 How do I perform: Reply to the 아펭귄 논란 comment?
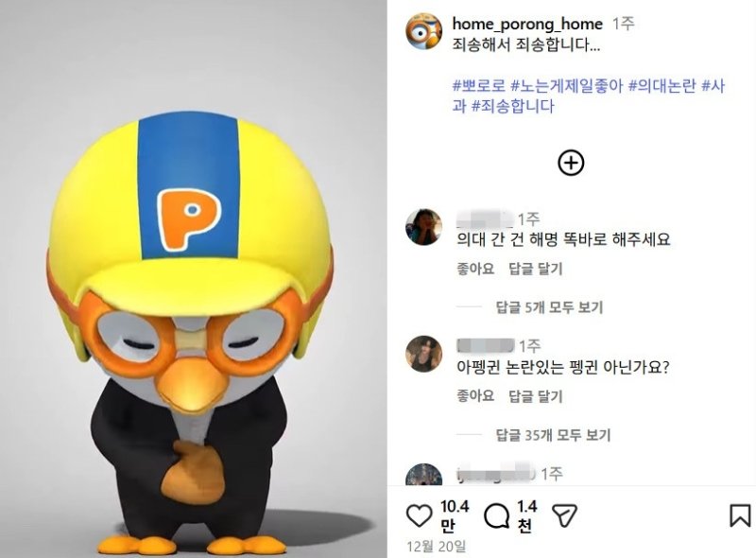[536, 396]
